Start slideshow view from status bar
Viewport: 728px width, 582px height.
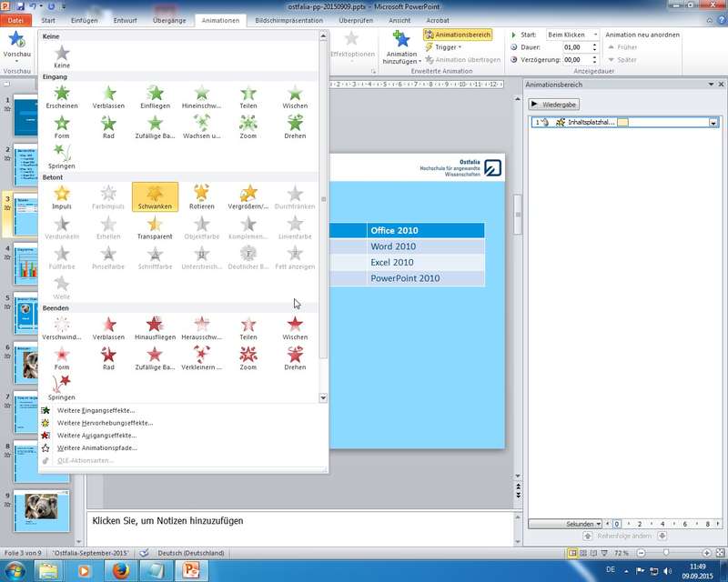coord(604,553)
